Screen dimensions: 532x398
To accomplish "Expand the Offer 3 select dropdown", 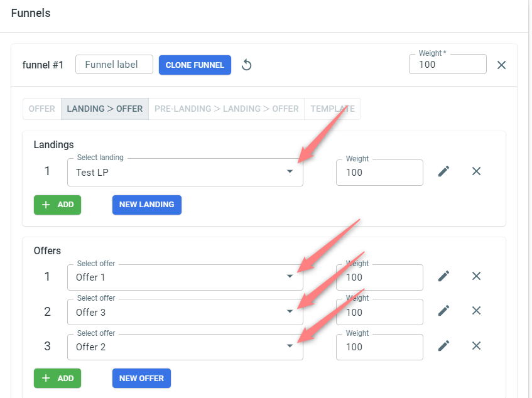I will point(185,312).
